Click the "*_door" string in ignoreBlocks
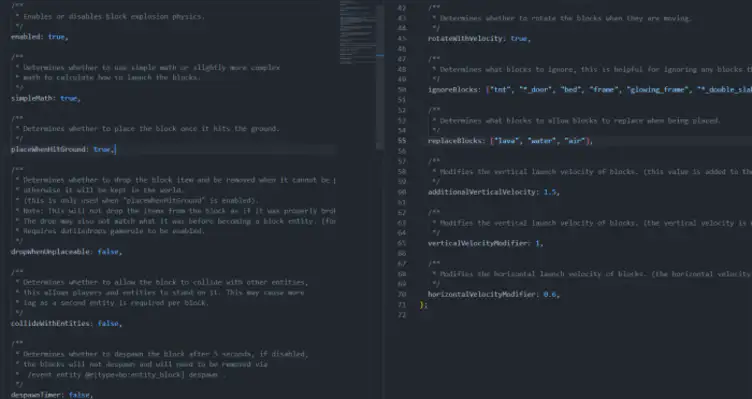The height and width of the screenshot is (399, 752). tap(536, 90)
